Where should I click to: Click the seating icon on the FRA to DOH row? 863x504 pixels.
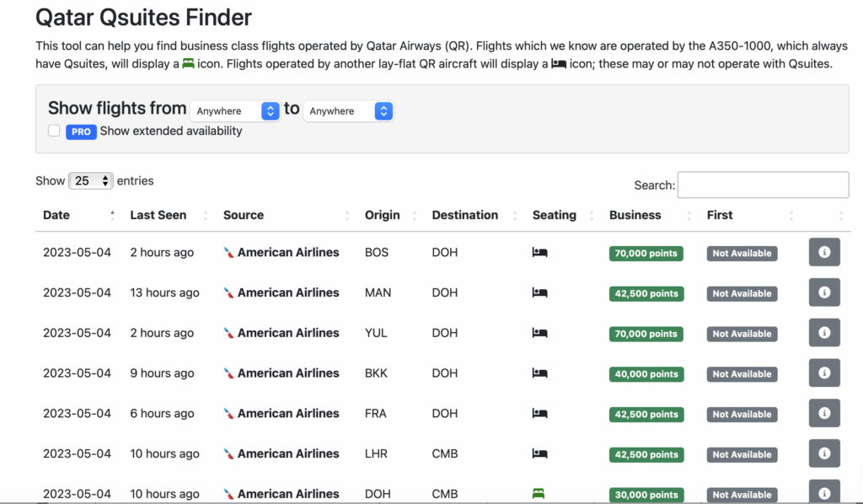click(538, 414)
